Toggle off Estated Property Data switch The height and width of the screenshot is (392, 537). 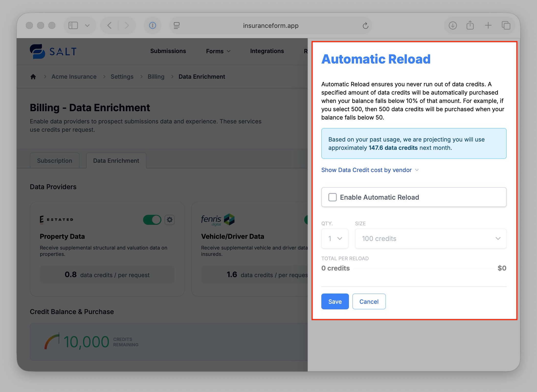pyautogui.click(x=152, y=220)
